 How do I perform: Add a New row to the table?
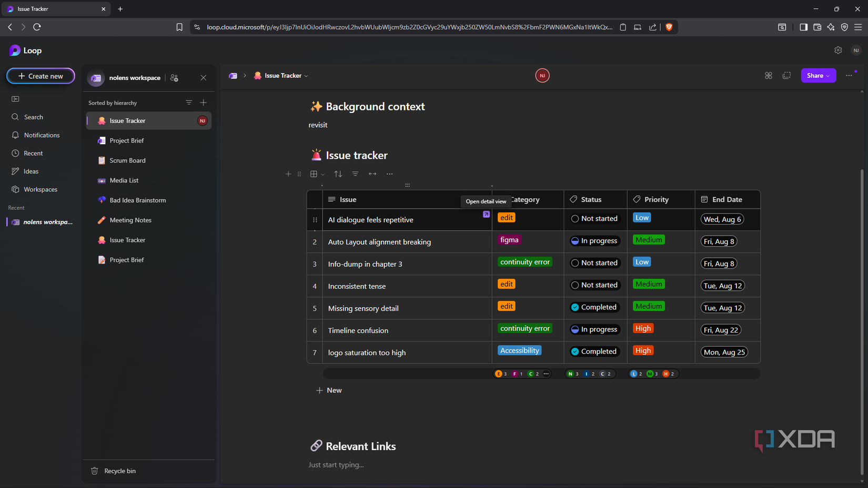point(329,390)
